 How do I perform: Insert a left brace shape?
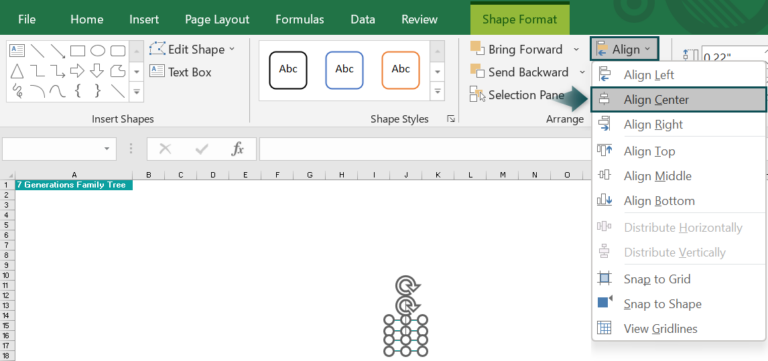pyautogui.click(x=77, y=91)
